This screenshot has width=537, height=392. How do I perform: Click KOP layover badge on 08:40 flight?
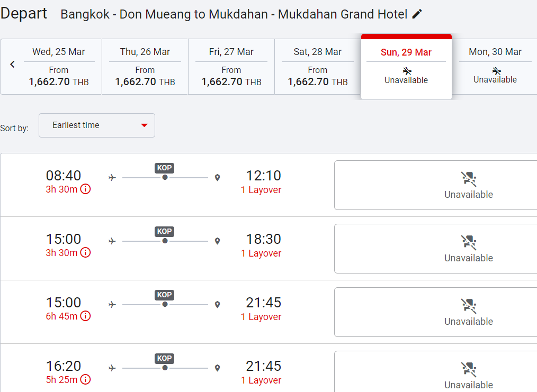click(x=164, y=168)
